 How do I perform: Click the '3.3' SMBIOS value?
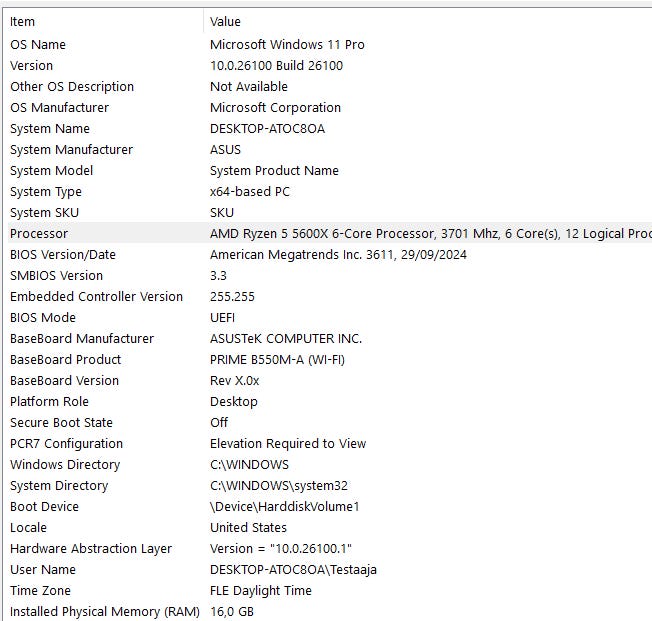[x=218, y=276]
